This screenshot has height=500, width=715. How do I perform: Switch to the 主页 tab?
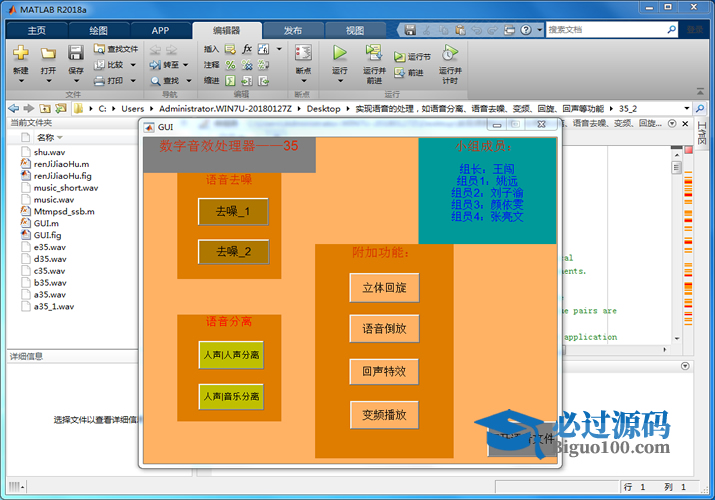36,31
